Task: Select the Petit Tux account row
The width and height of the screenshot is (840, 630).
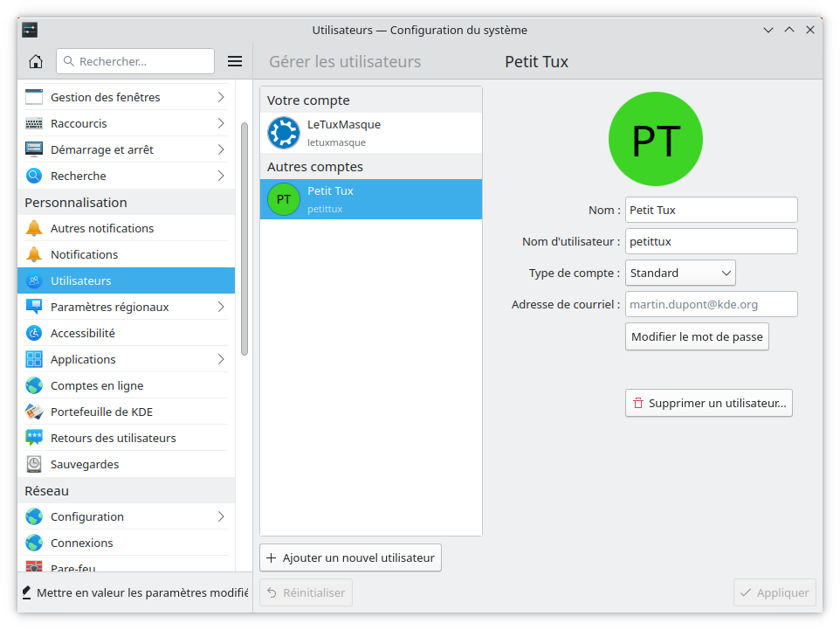Action: coord(371,199)
